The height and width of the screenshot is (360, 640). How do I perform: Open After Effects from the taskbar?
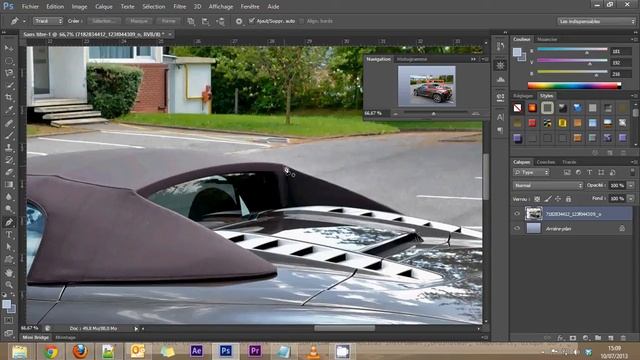[196, 351]
